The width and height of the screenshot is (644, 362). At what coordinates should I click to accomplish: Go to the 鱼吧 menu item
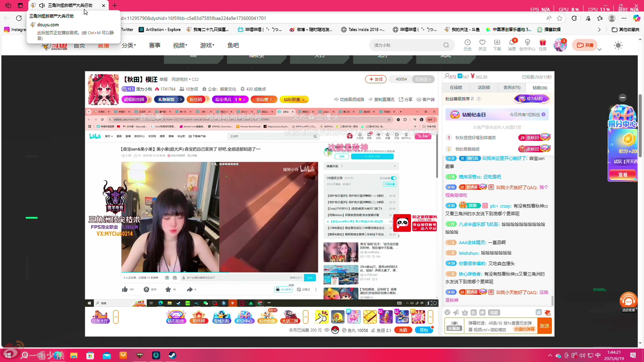pos(233,45)
